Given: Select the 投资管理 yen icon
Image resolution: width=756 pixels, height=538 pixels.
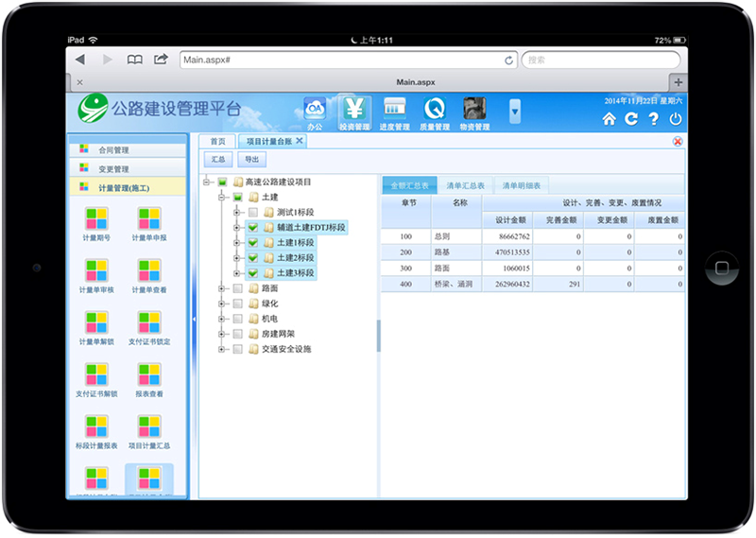Looking at the screenshot, I should (x=354, y=113).
